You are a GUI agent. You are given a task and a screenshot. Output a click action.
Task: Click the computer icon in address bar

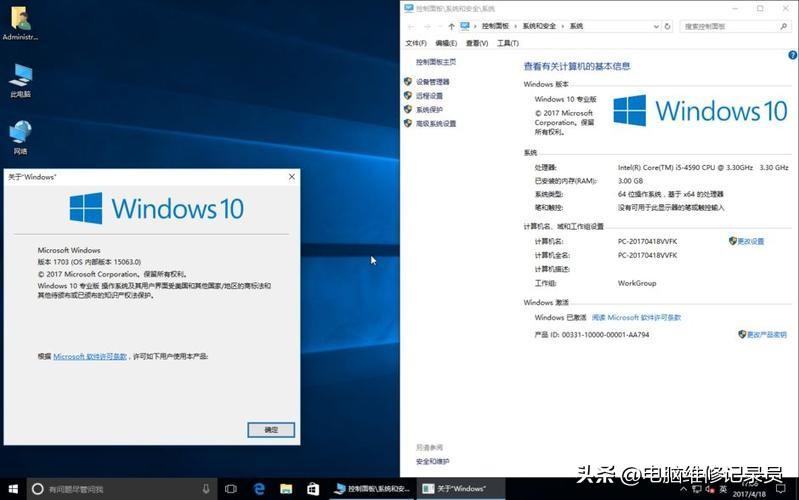(x=465, y=26)
